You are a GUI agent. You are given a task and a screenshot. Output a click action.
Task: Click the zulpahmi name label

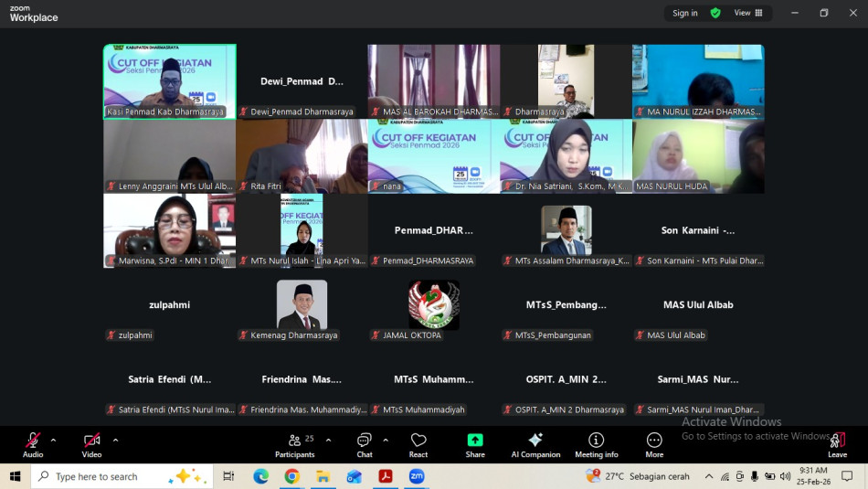pos(130,335)
